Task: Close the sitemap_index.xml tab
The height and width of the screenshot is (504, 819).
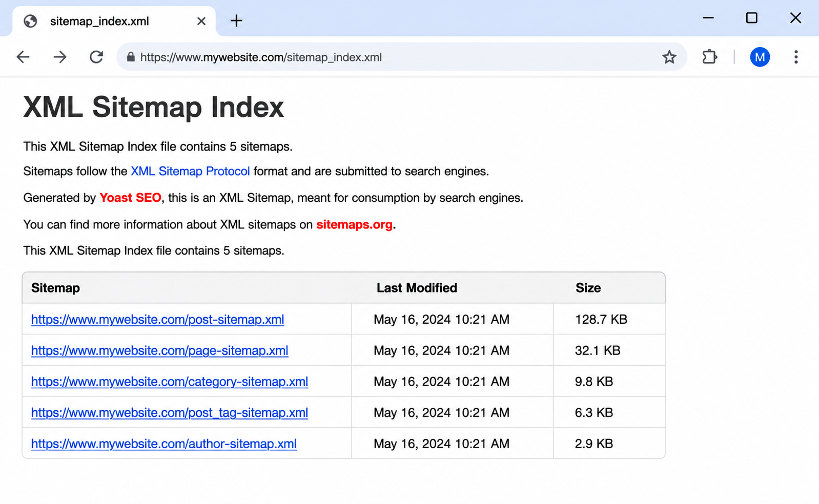Action: [201, 21]
